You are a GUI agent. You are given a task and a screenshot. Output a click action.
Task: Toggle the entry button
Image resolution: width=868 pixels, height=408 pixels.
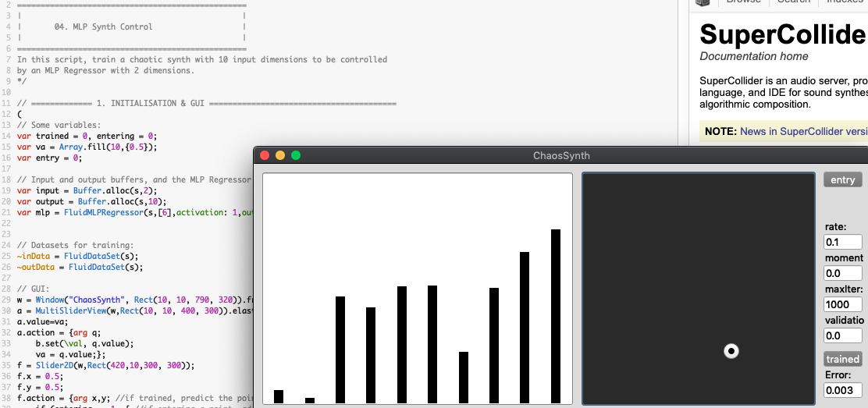(842, 180)
